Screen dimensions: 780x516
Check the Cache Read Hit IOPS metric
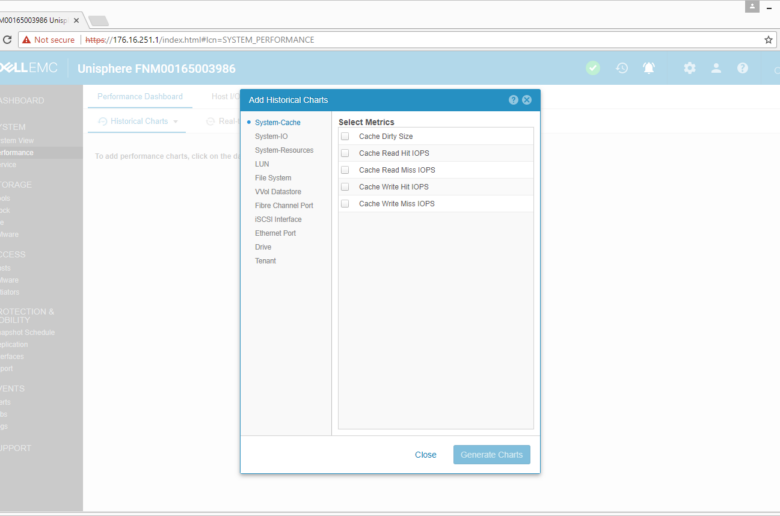[x=345, y=153]
